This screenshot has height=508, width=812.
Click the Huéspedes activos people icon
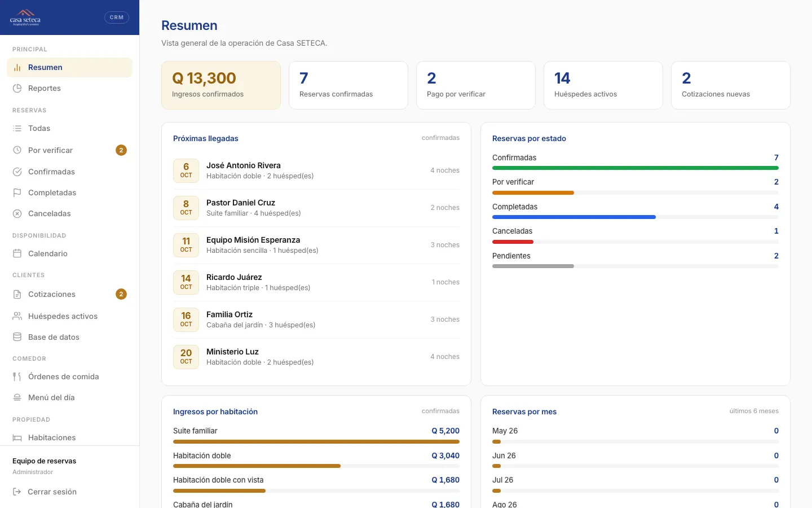pyautogui.click(x=17, y=316)
